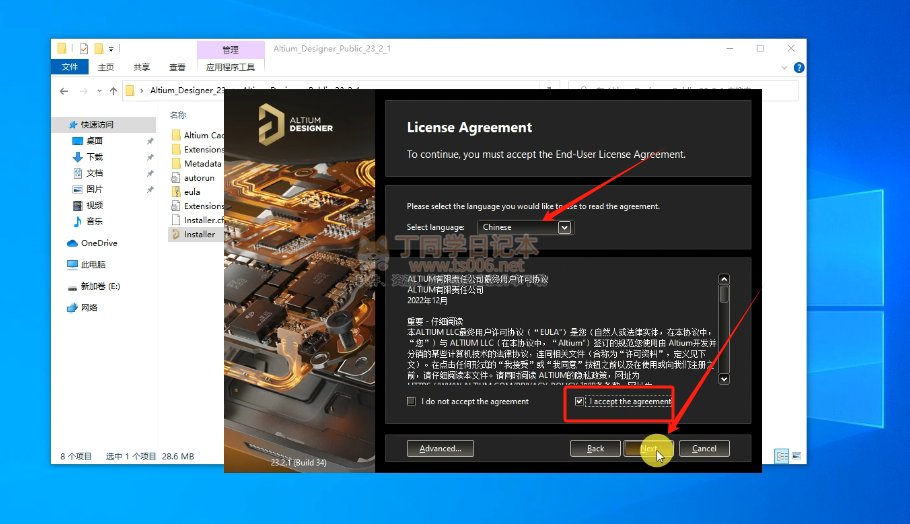
Task: Switch to the 查看 ribbon tab
Action: coord(177,67)
